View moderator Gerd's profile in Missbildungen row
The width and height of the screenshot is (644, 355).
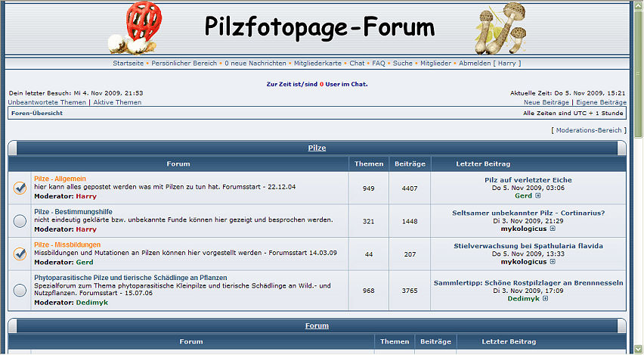pyautogui.click(x=85, y=263)
